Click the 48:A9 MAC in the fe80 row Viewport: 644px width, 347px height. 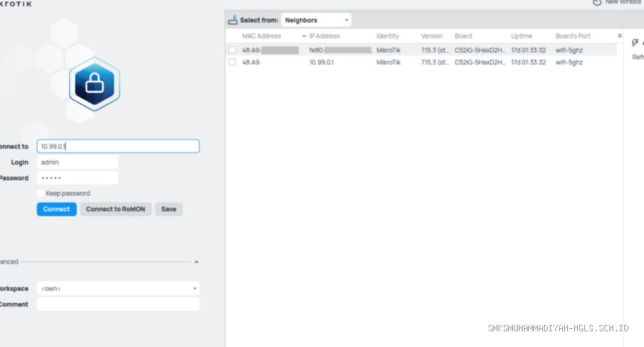270,50
